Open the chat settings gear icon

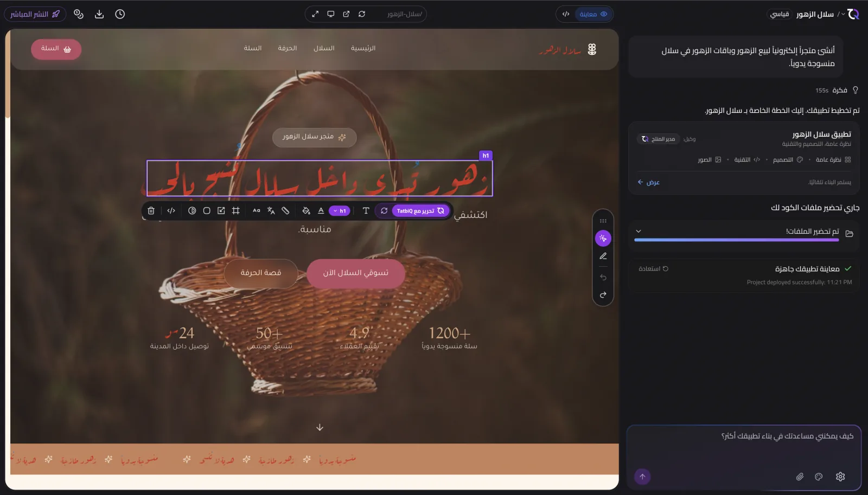coord(840,477)
